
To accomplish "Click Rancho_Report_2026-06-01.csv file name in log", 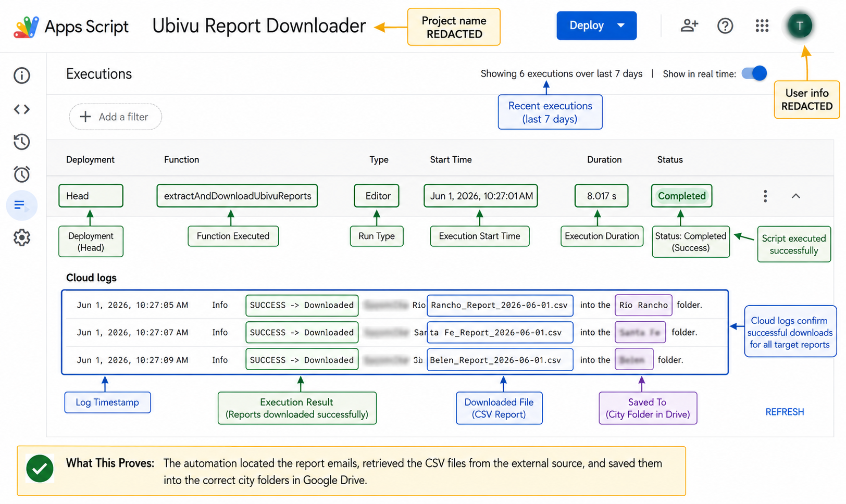I will 500,306.
